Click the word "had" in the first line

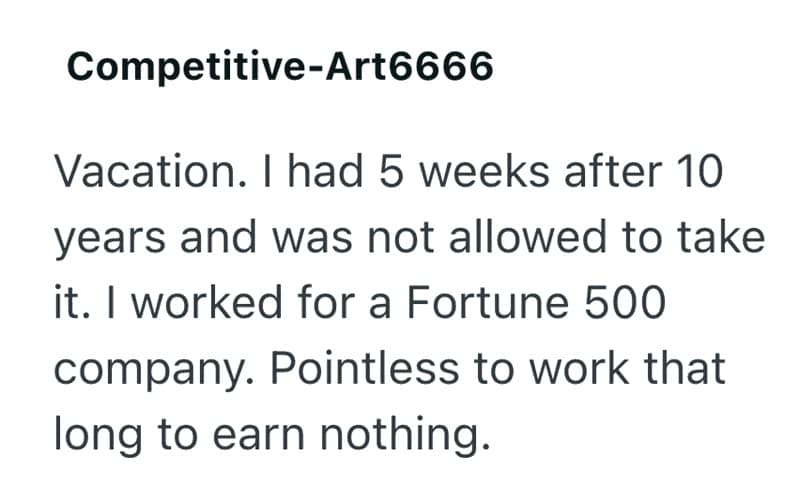[x=328, y=175]
